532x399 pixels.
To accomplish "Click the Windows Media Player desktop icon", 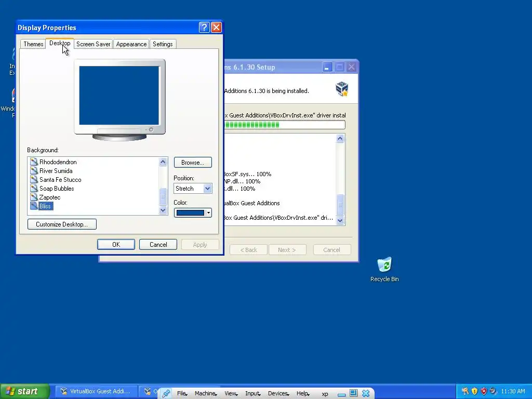I will pos(8,103).
